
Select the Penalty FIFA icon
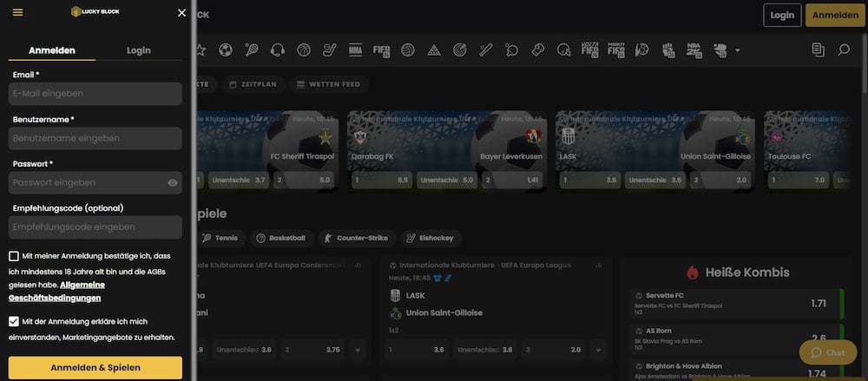(x=615, y=50)
